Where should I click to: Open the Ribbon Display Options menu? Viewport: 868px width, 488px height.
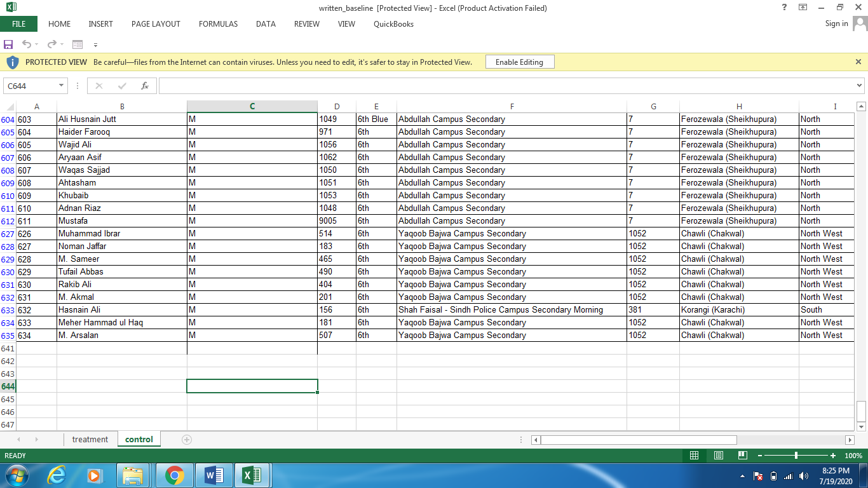click(x=803, y=8)
